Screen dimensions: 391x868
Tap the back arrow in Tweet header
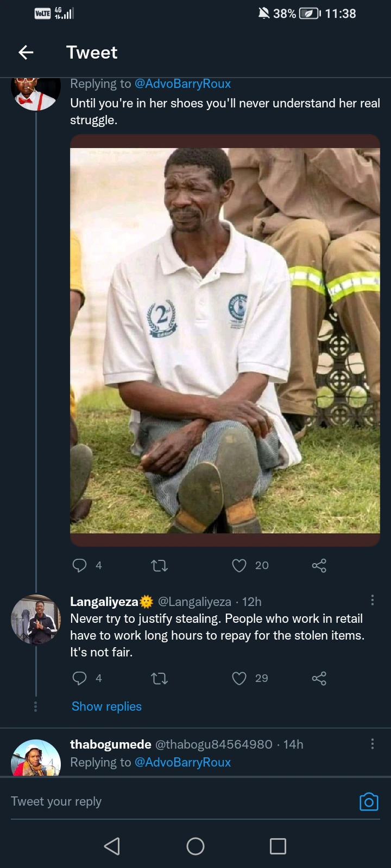tap(26, 52)
